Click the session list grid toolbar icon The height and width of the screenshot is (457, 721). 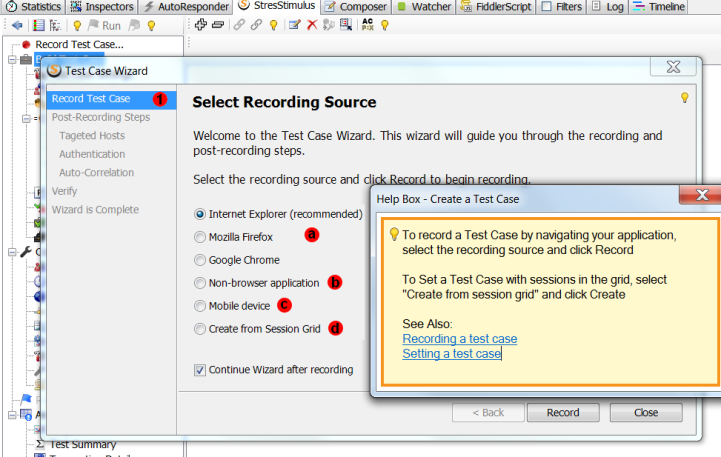click(x=39, y=25)
